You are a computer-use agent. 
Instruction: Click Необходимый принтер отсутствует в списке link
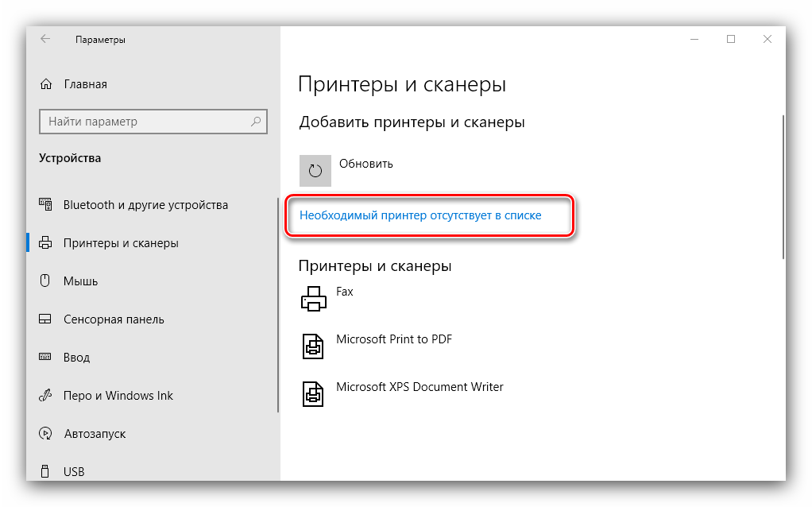point(420,215)
